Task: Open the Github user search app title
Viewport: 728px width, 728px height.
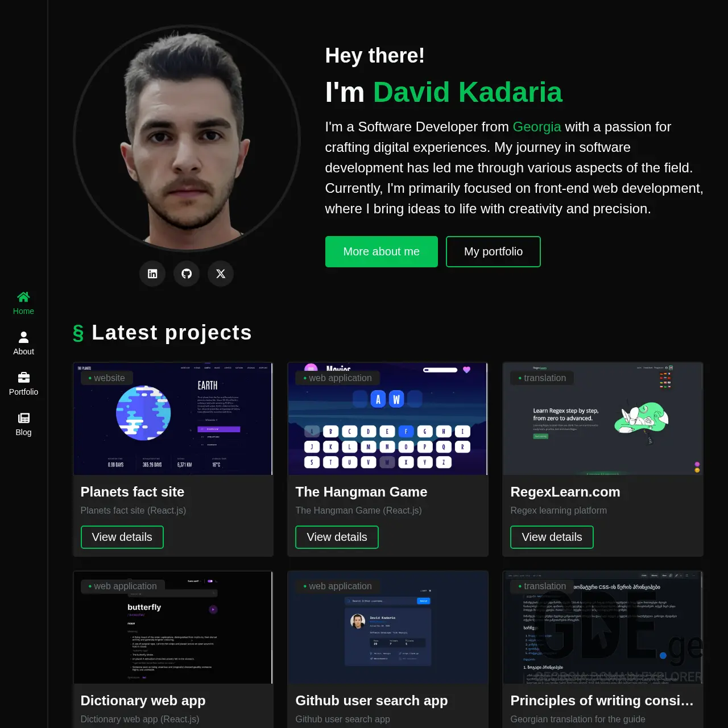Action: coord(372,701)
